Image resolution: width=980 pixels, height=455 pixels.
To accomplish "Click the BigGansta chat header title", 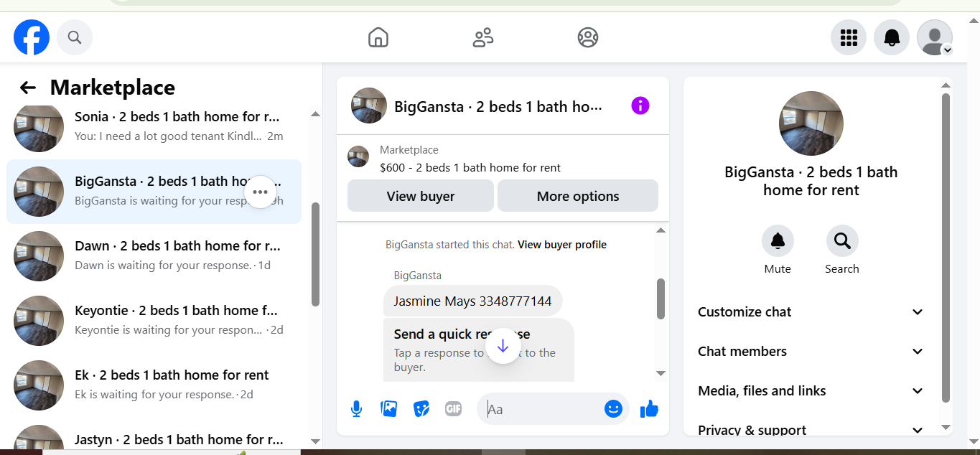I will (x=498, y=107).
